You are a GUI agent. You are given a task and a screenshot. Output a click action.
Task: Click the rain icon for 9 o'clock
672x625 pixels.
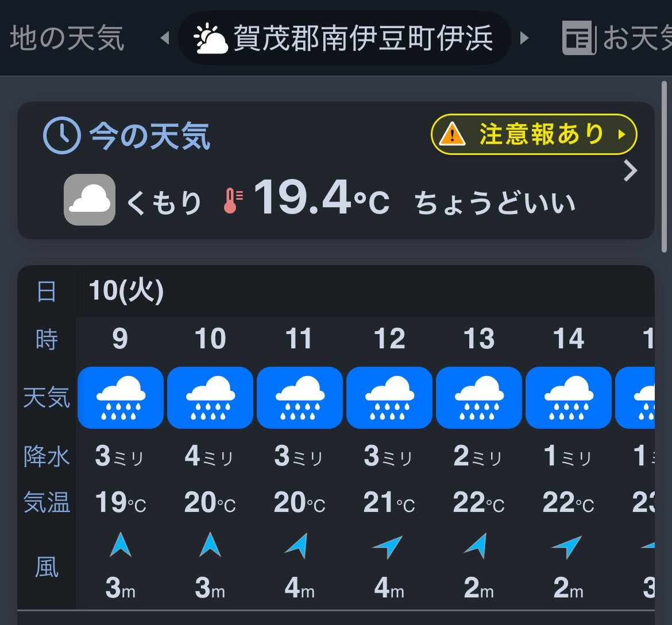pos(121,398)
